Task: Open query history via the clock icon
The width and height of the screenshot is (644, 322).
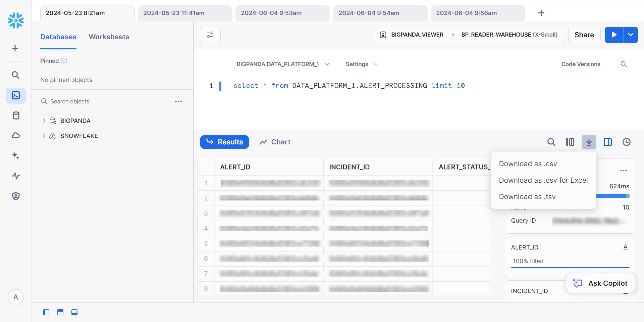Action: [626, 142]
